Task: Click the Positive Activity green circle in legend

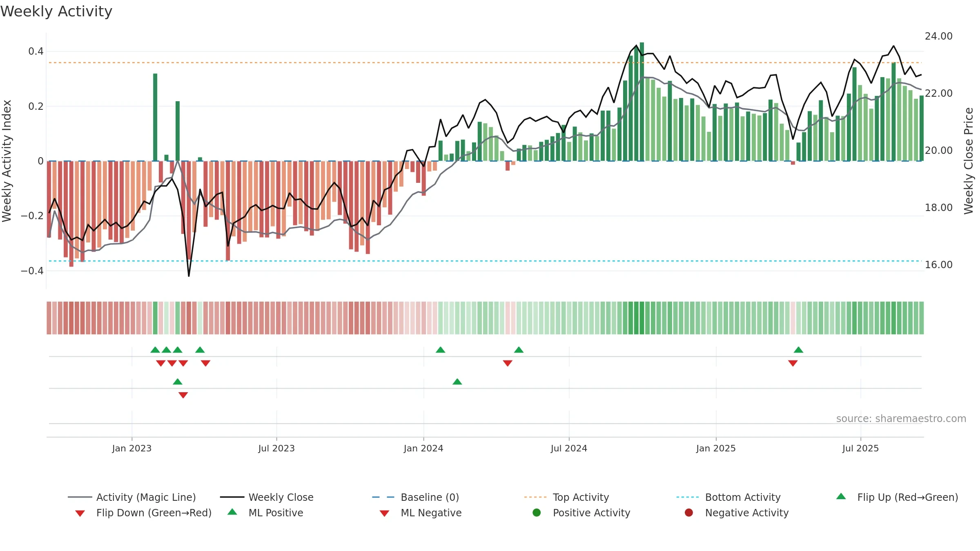Action: (x=537, y=512)
